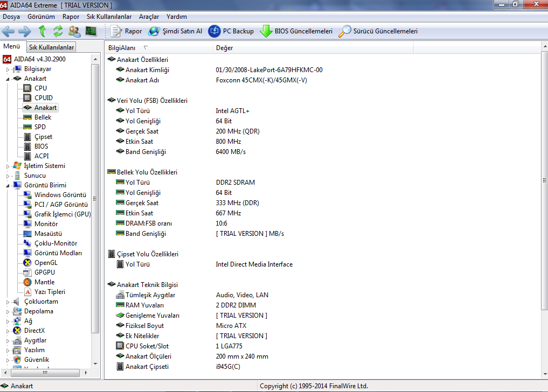Image resolution: width=548 pixels, height=392 pixels.
Task: Select GPGPU tree item
Action: point(44,272)
